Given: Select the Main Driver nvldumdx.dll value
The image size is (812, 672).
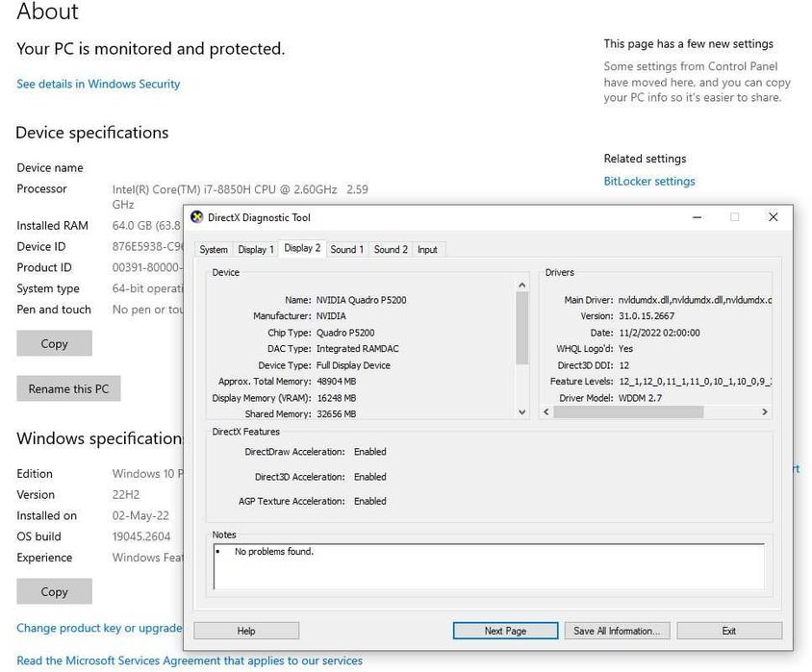Looking at the screenshot, I should 695,300.
